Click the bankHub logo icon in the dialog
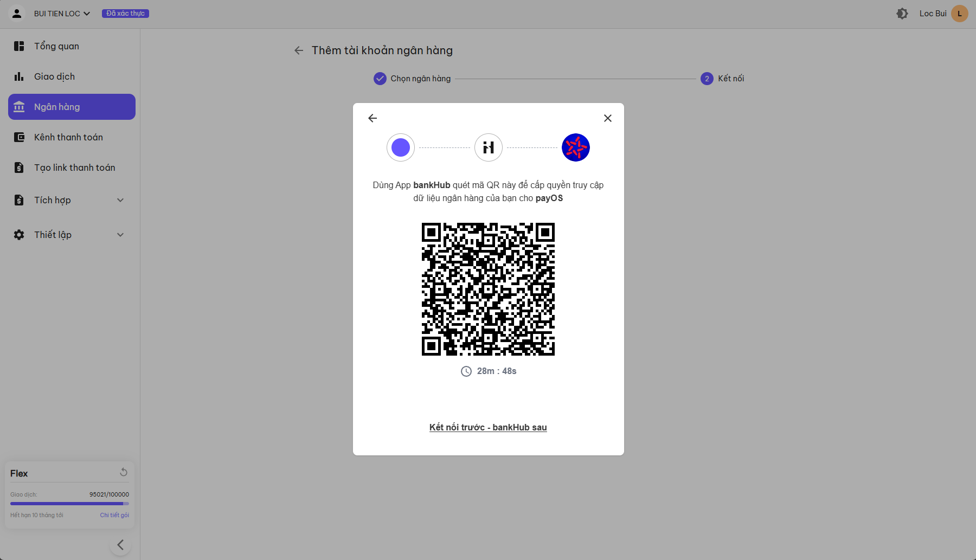The width and height of the screenshot is (976, 560). point(488,147)
